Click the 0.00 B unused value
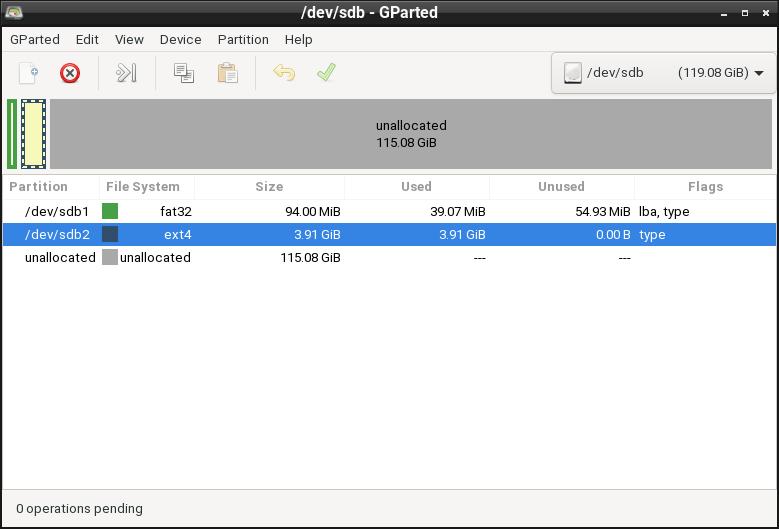This screenshot has width=779, height=529. [x=613, y=234]
